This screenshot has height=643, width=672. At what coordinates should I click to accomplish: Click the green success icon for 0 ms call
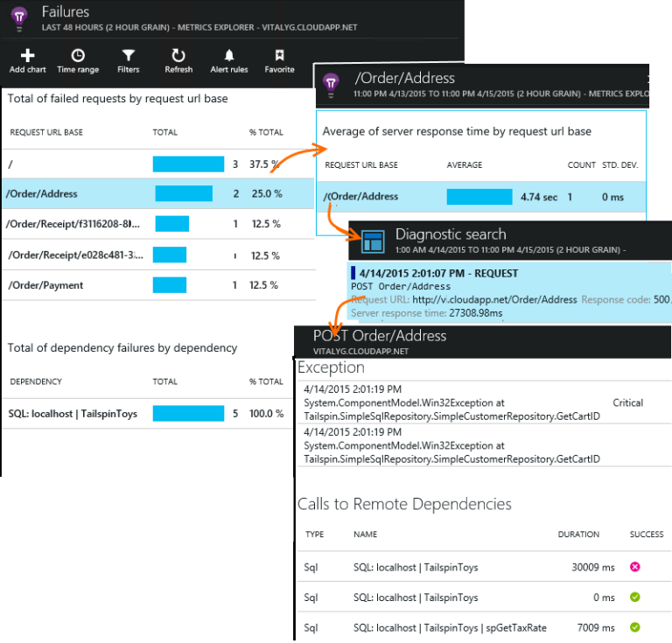(634, 597)
